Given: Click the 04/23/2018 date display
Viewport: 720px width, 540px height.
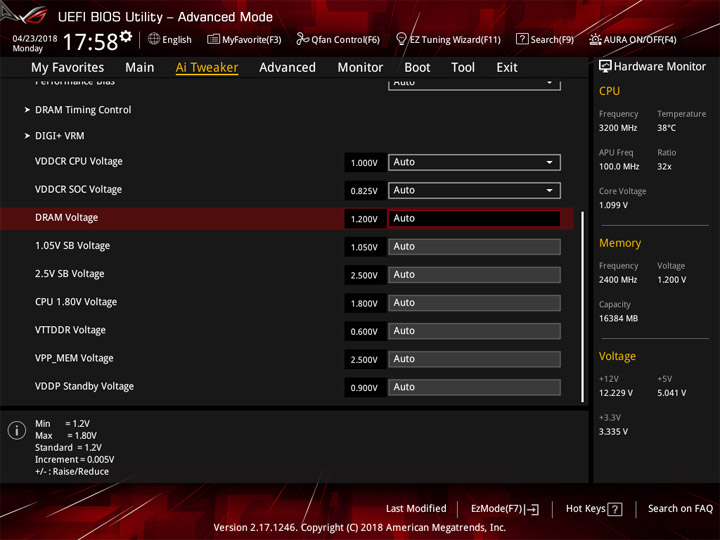Looking at the screenshot, I should click(34, 39).
